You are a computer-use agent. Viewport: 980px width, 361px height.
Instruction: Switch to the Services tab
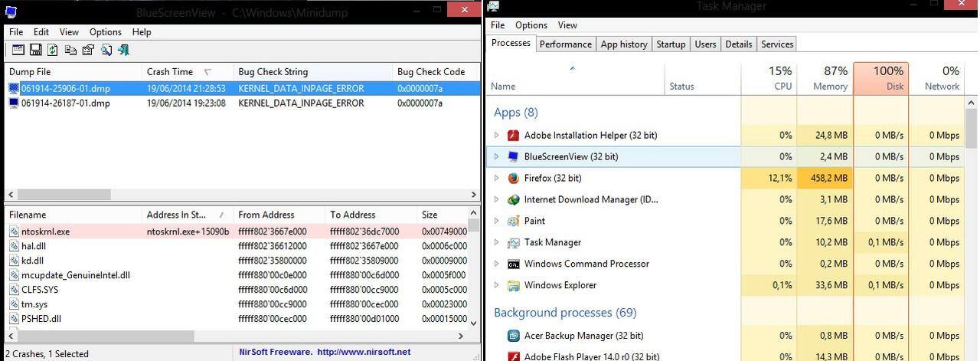coord(777,44)
